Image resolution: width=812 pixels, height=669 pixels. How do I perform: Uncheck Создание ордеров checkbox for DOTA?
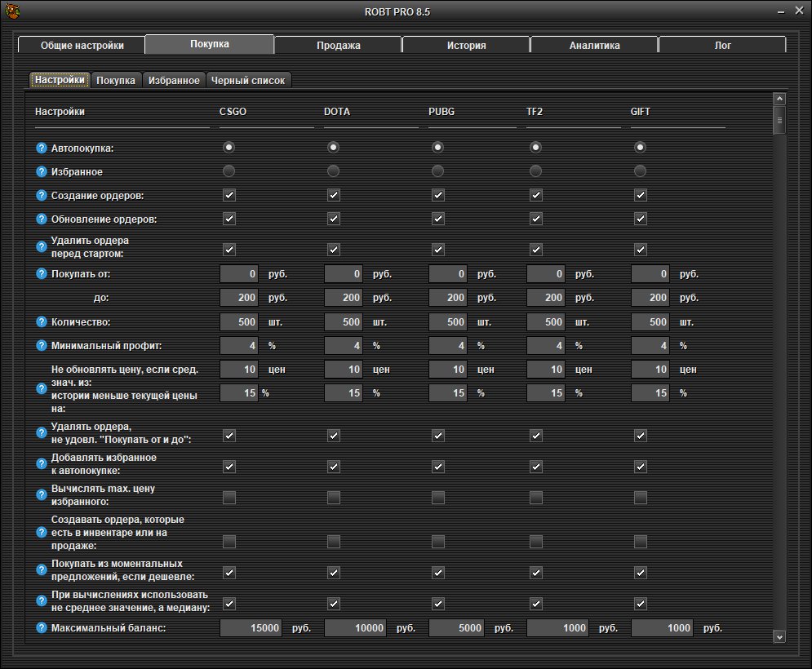point(334,196)
